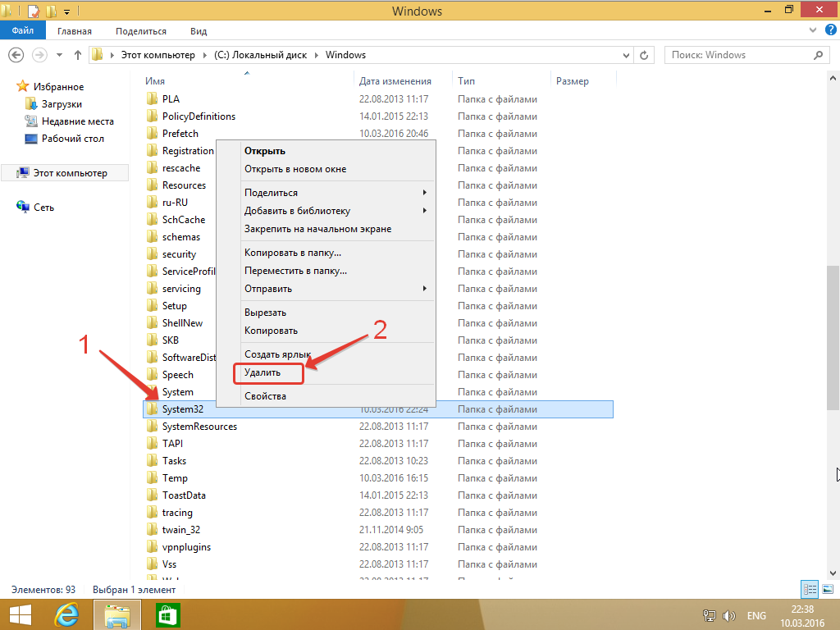Viewport: 840px width, 630px height.
Task: Click the vertical scrollbar thumb
Action: point(833,337)
